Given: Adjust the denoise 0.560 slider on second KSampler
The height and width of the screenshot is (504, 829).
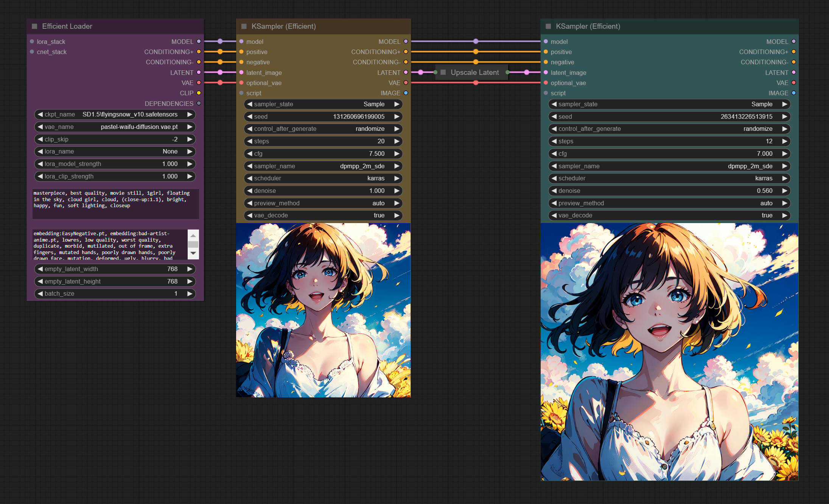Looking at the screenshot, I should point(669,191).
